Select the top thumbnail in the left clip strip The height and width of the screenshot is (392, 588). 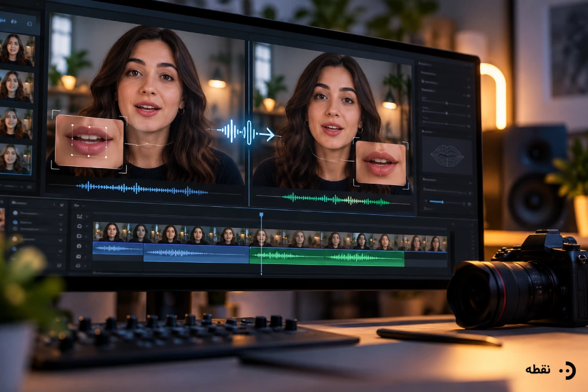pos(16,49)
